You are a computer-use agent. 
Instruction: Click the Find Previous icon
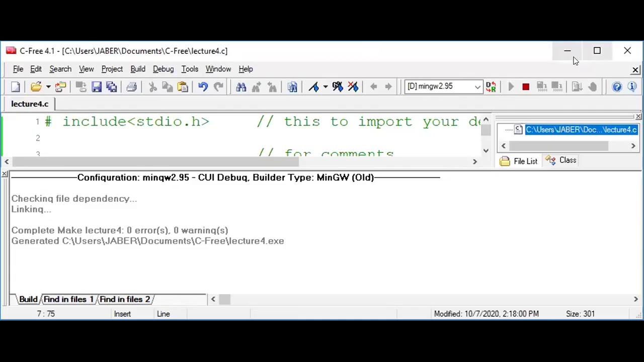click(272, 87)
